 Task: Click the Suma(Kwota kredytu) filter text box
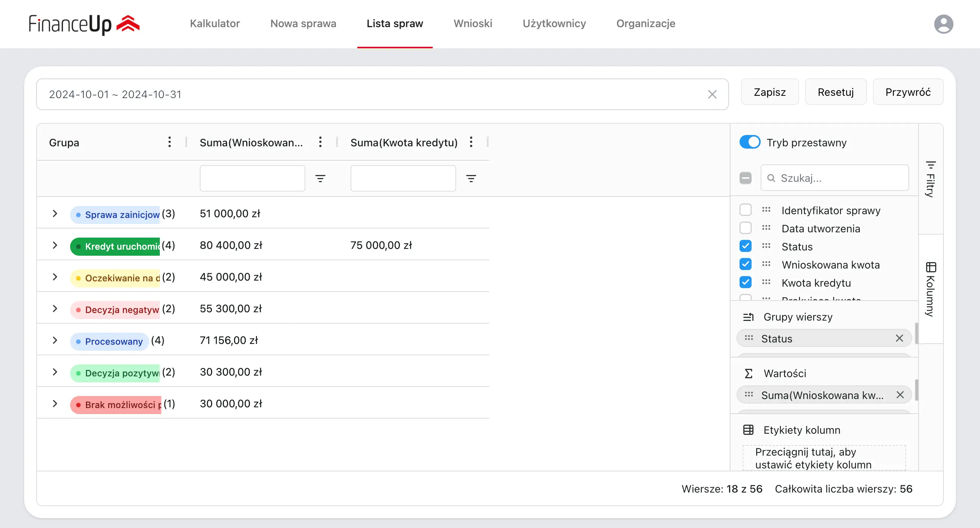click(403, 178)
